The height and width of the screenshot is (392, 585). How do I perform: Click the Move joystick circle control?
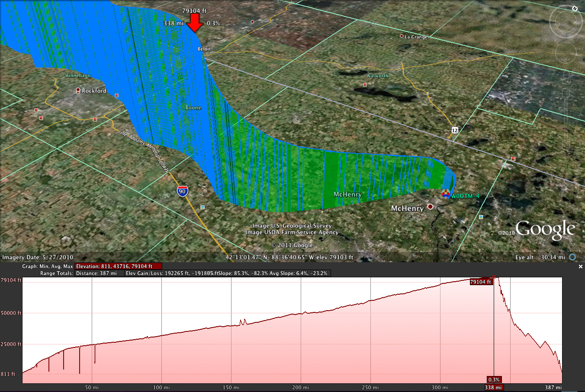(566, 52)
